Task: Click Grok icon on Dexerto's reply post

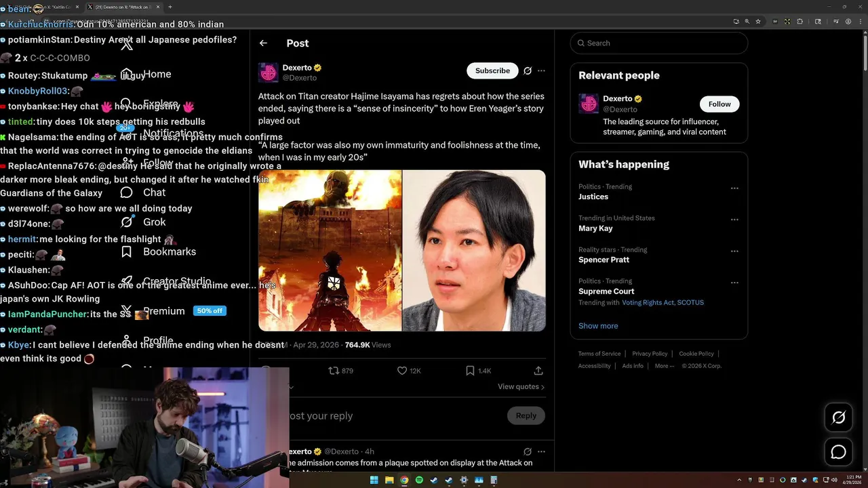Action: [x=528, y=451]
